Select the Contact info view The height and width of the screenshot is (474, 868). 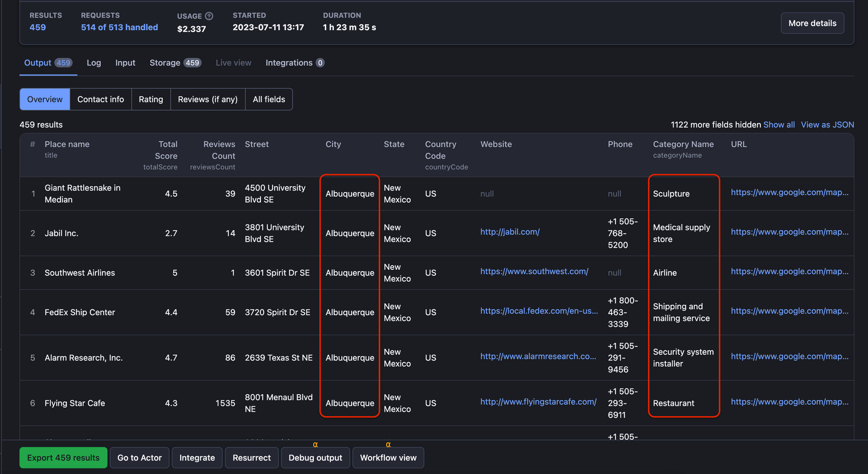point(101,99)
